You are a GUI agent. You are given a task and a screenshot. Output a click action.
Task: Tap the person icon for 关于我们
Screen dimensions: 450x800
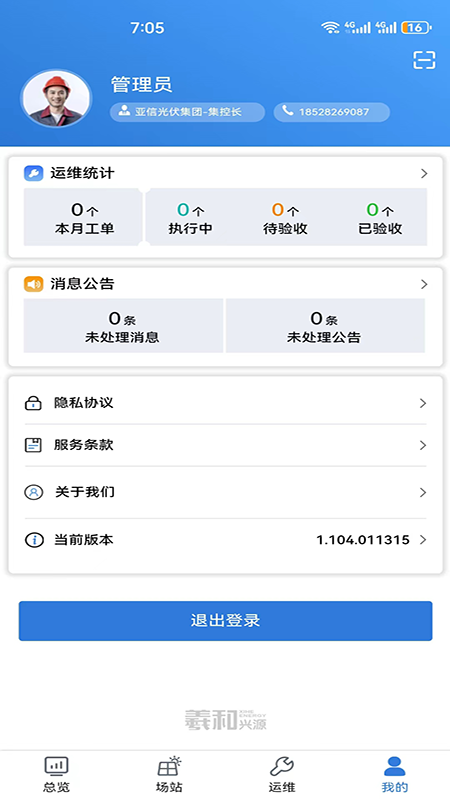[33, 492]
